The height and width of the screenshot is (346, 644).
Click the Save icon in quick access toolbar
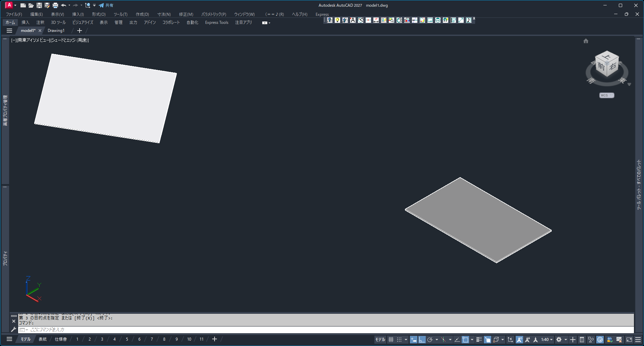[x=39, y=5]
